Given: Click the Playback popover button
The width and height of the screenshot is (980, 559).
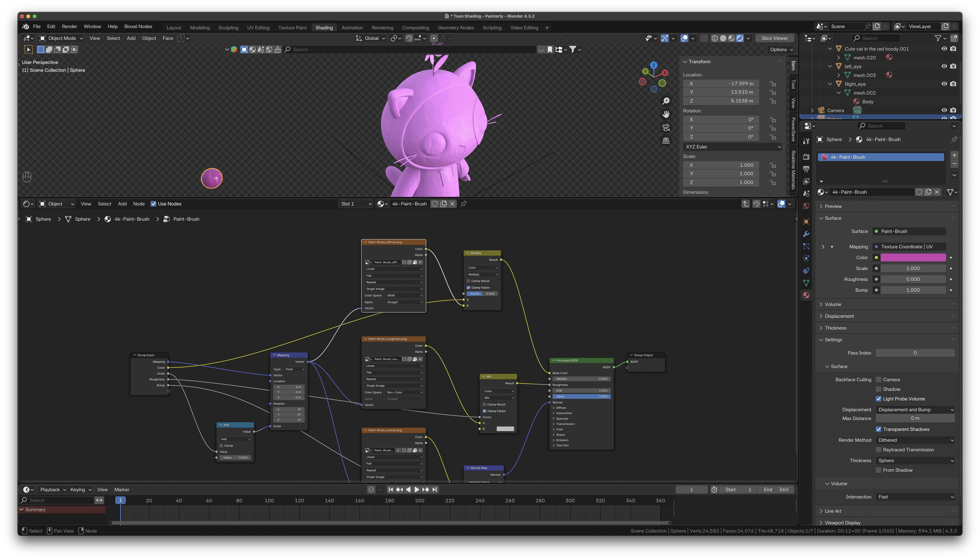Looking at the screenshot, I should point(53,490).
